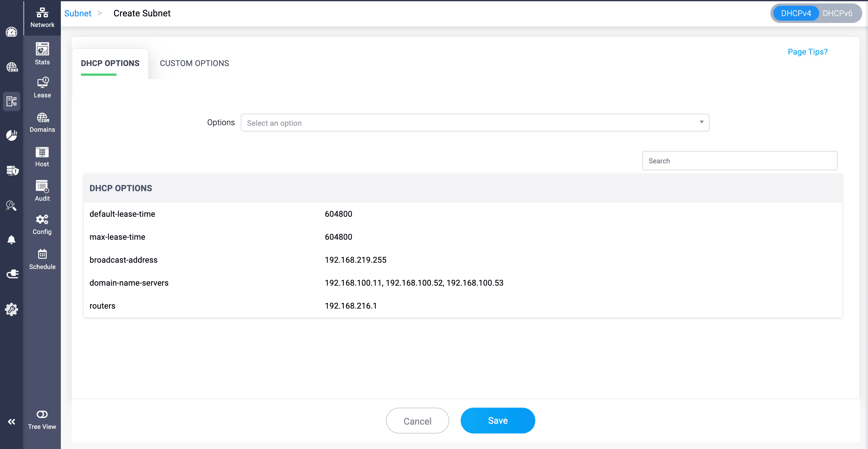Image resolution: width=868 pixels, height=449 pixels.
Task: Toggle the Tree View switch
Action: [x=42, y=414]
